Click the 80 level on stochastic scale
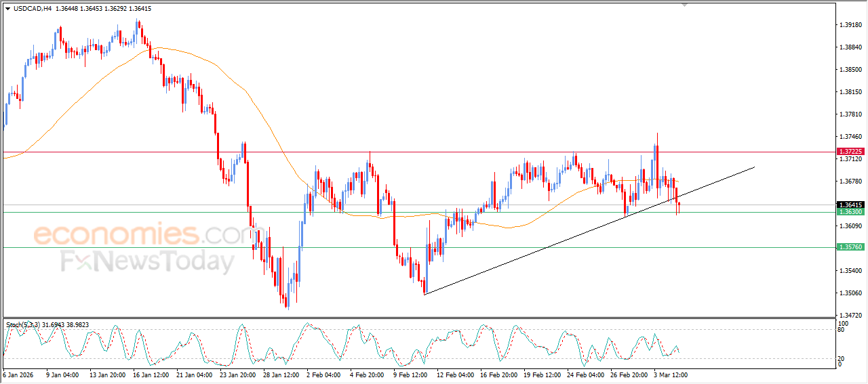The image size is (868, 384). click(x=842, y=330)
